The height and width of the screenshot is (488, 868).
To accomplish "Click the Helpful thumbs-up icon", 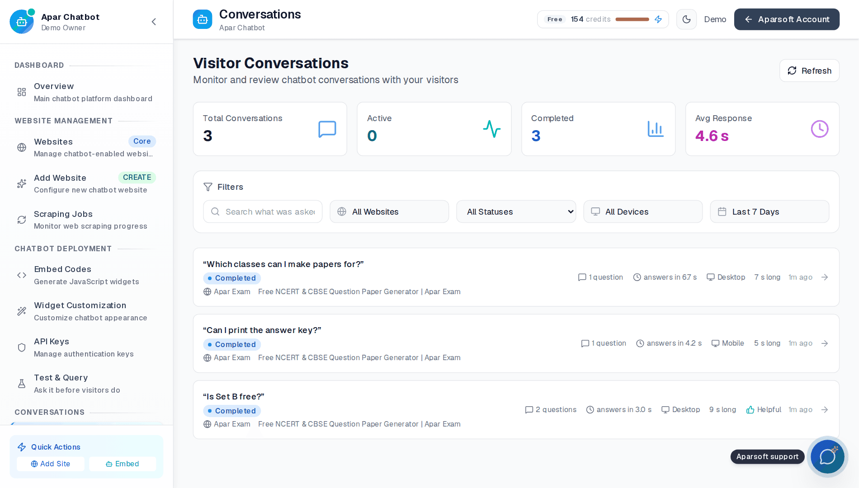I will (x=750, y=410).
